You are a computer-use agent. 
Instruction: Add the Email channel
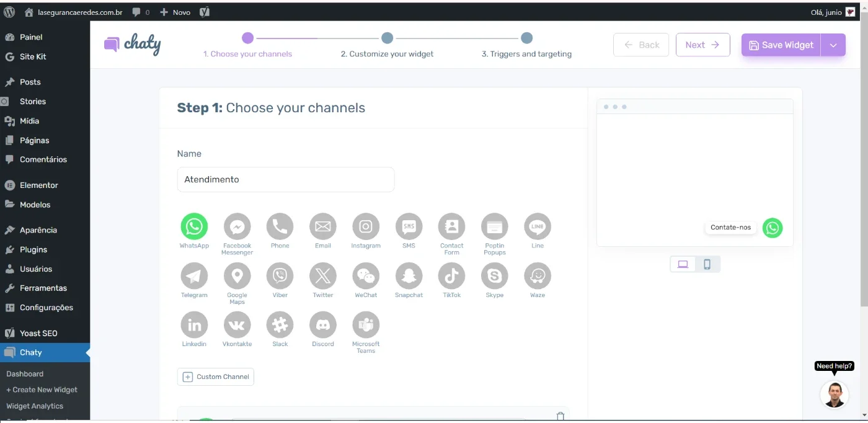tap(322, 226)
